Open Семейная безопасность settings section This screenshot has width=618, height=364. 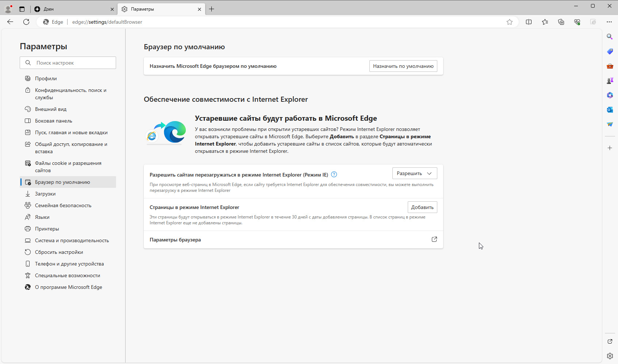tap(68, 205)
